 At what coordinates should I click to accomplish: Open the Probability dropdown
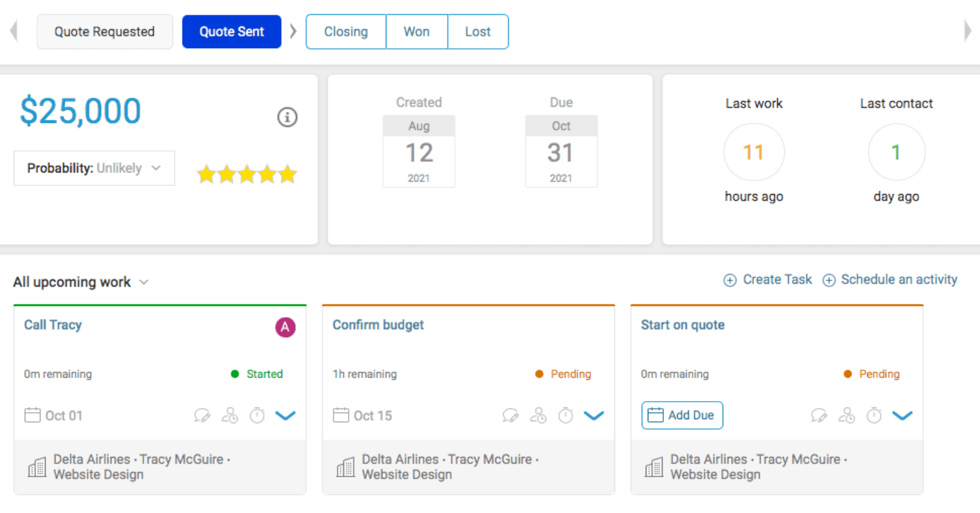pos(94,168)
